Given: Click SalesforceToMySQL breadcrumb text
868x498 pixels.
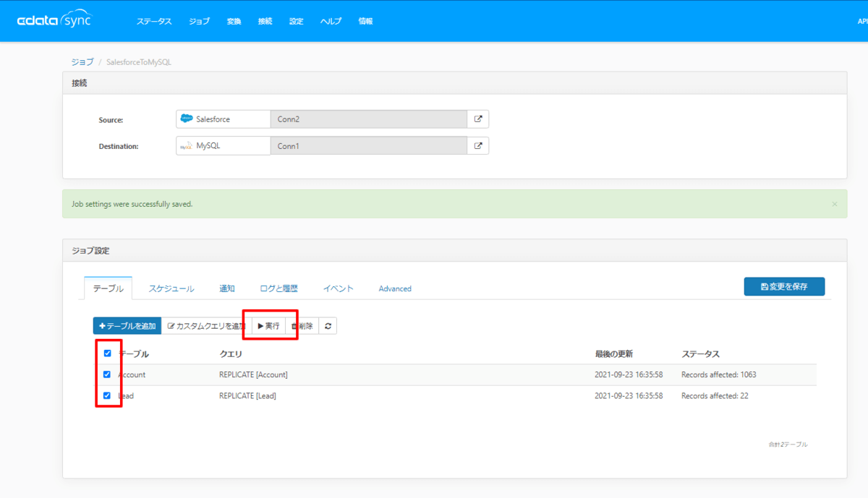Looking at the screenshot, I should tap(139, 62).
